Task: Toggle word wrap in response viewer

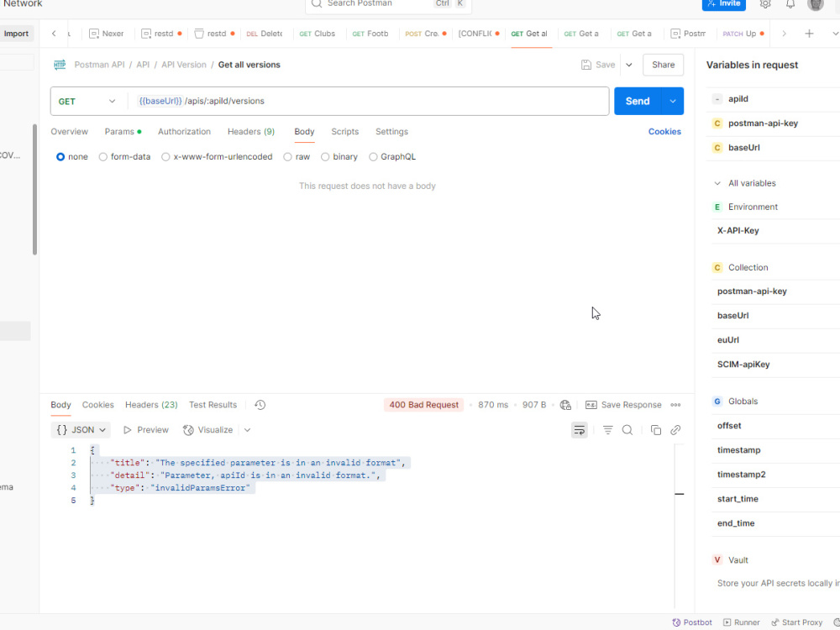Action: point(579,430)
